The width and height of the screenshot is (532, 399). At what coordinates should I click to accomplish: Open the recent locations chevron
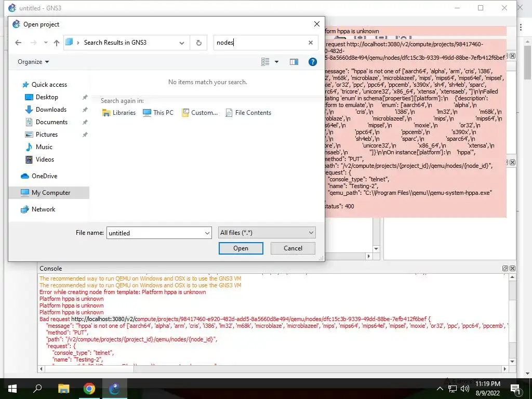point(46,43)
